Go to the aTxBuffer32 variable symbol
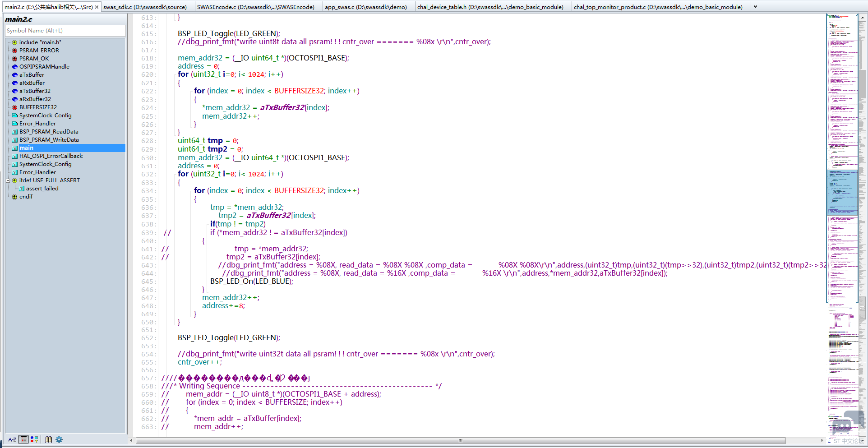The width and height of the screenshot is (868, 448). pyautogui.click(x=35, y=91)
